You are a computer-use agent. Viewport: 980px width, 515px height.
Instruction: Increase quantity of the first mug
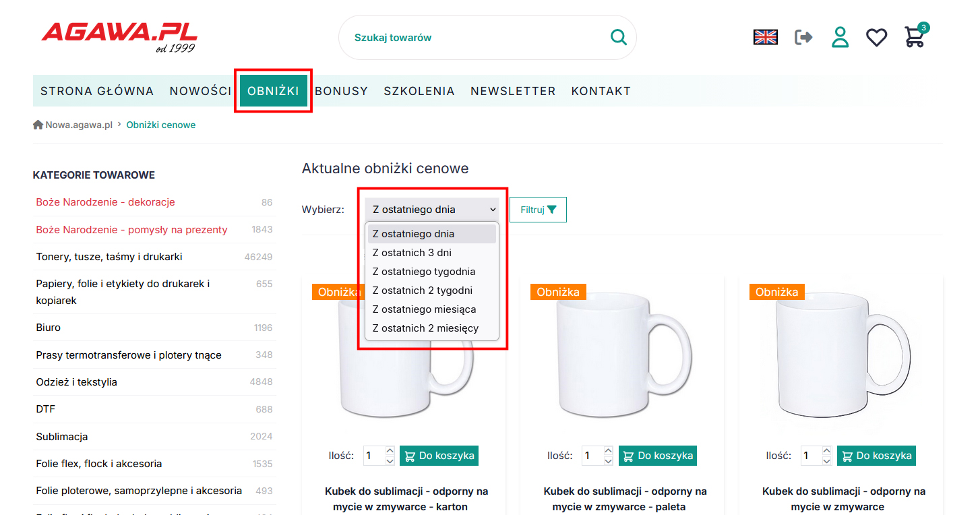tap(390, 450)
